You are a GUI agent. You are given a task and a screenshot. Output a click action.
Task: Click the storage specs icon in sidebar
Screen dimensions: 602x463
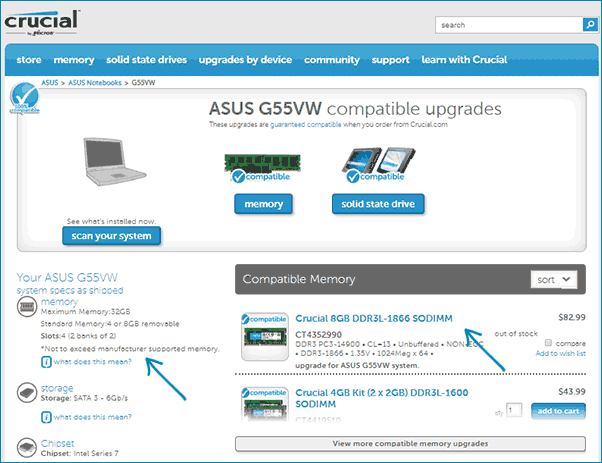[27, 392]
